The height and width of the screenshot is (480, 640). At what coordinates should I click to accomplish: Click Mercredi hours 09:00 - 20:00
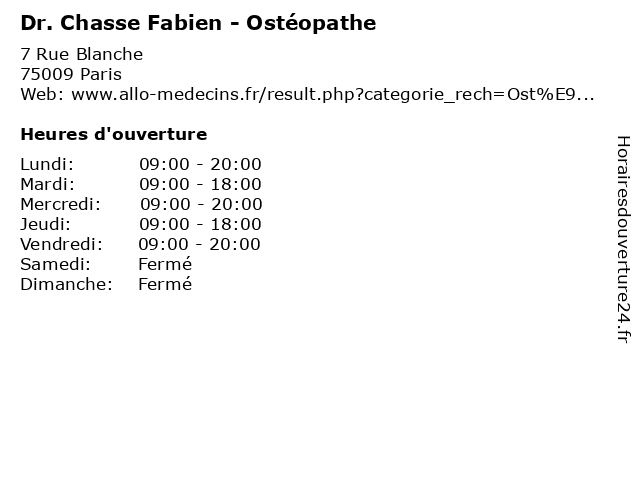click(x=200, y=204)
